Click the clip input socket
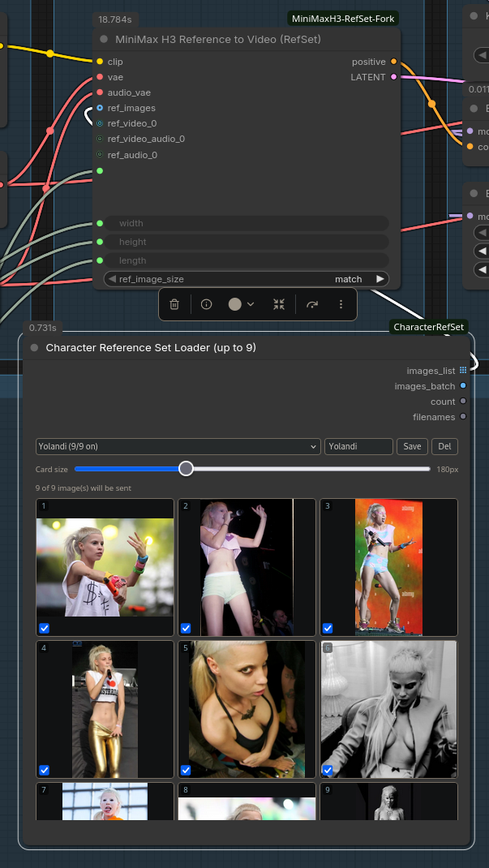Screen dimensions: 489x868 coord(100,62)
